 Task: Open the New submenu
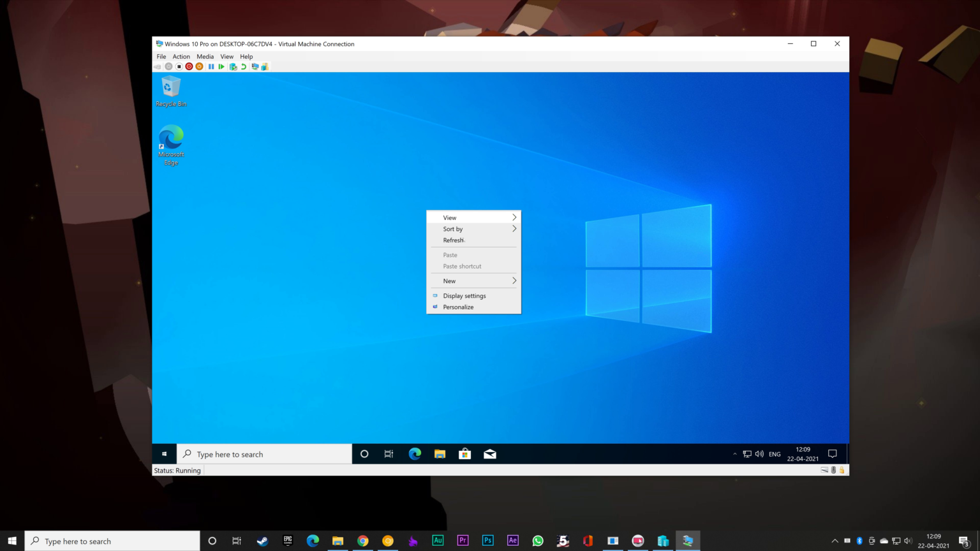[473, 281]
